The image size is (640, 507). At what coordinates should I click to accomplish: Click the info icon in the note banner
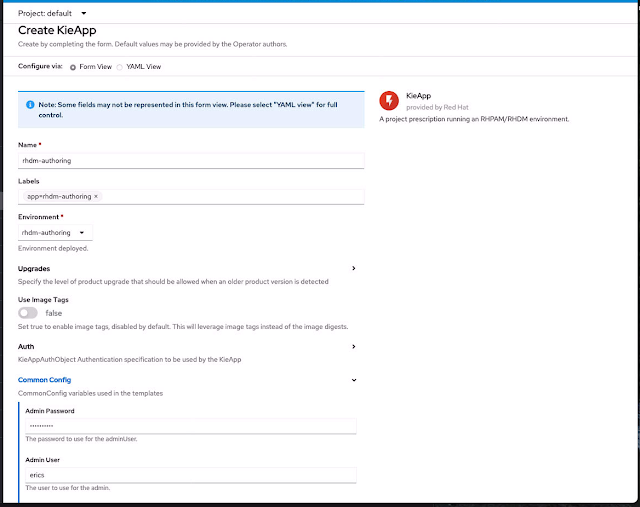30,105
